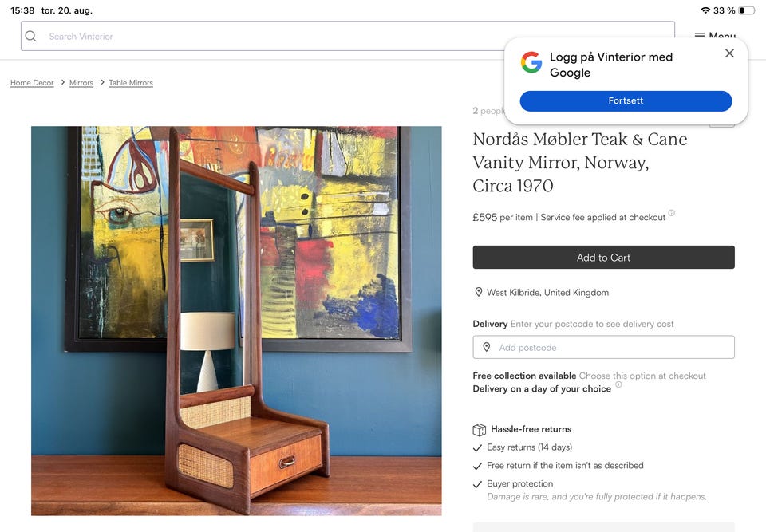Click the pin icon in postcode field
The image size is (766, 532).
487,347
